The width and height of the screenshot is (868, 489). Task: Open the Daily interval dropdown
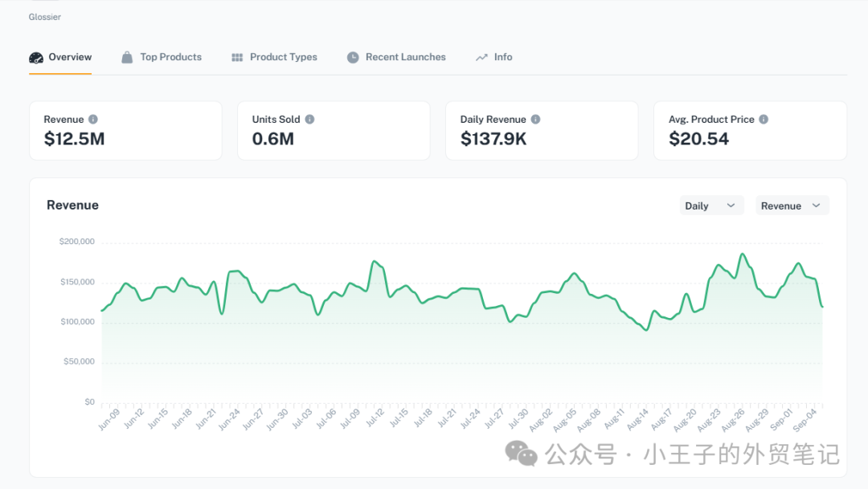tap(710, 206)
